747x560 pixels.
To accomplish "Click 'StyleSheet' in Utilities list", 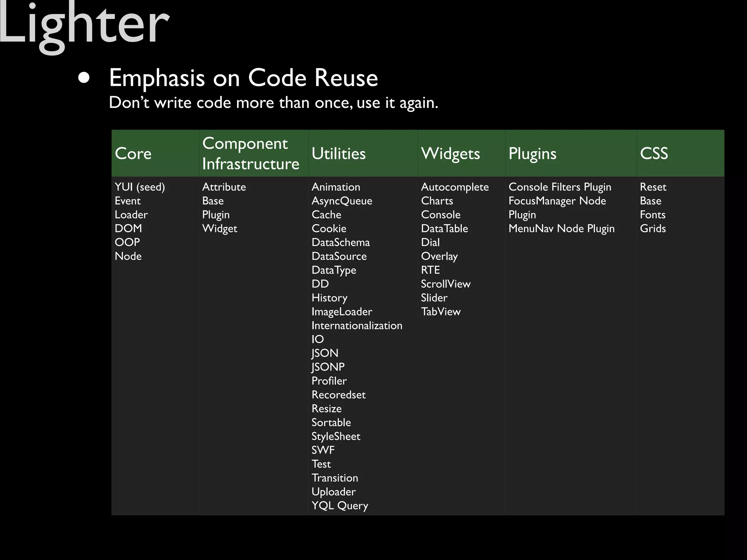I will tap(336, 437).
